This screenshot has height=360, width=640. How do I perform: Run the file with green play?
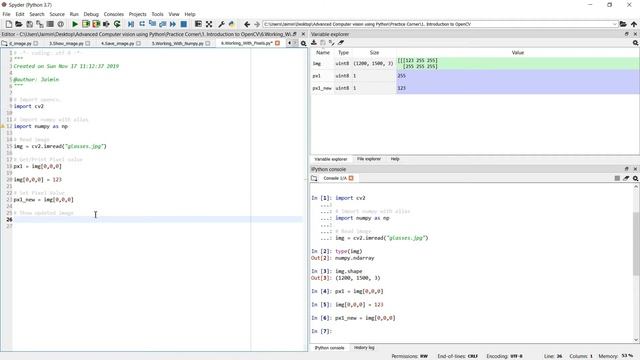tap(75, 24)
